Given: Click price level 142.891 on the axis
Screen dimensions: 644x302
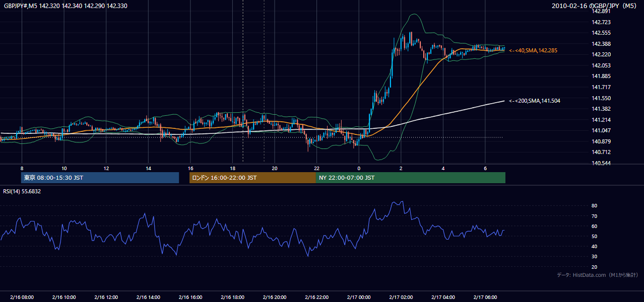Looking at the screenshot, I should coord(601,11).
